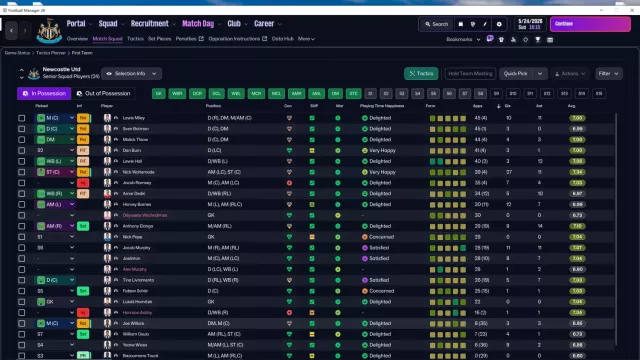Click the shirt icon in bookmarks bar
Screen dimensions: 640x360
click(x=501, y=40)
